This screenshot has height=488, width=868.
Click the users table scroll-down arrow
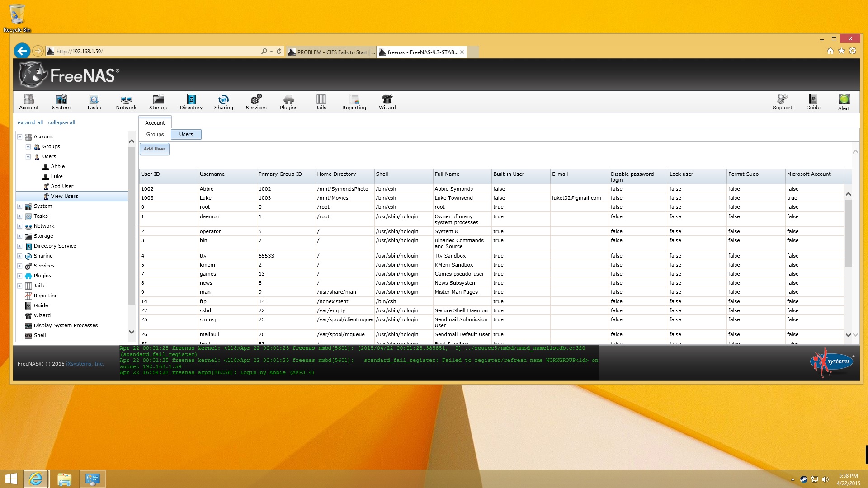[848, 335]
